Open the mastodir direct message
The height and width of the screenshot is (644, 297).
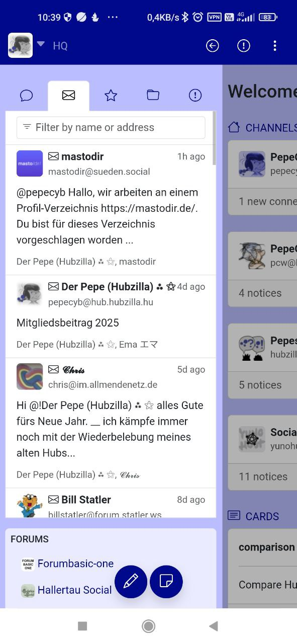111,210
